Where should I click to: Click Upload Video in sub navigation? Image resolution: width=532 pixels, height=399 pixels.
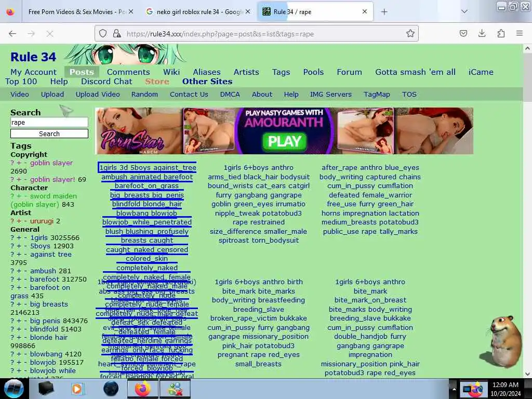(98, 95)
